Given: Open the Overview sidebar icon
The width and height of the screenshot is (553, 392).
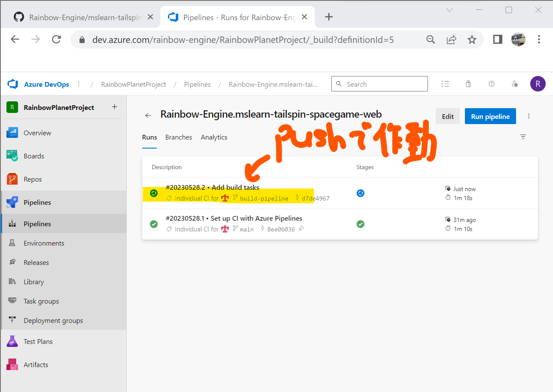Looking at the screenshot, I should coord(12,133).
